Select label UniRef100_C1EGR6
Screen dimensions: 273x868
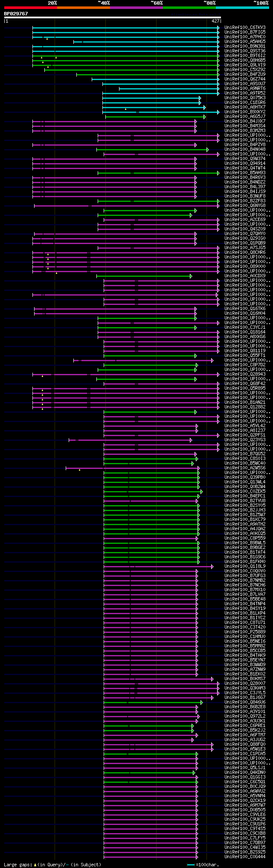[x=245, y=103]
